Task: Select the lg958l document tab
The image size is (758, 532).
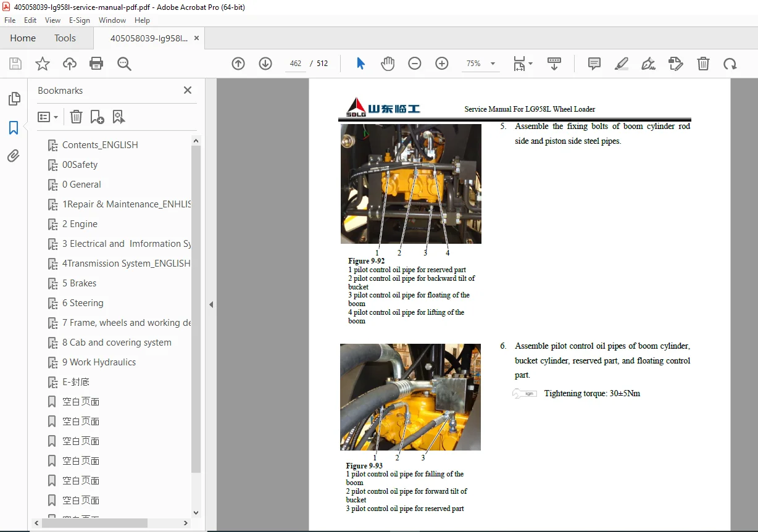Action: pos(149,38)
